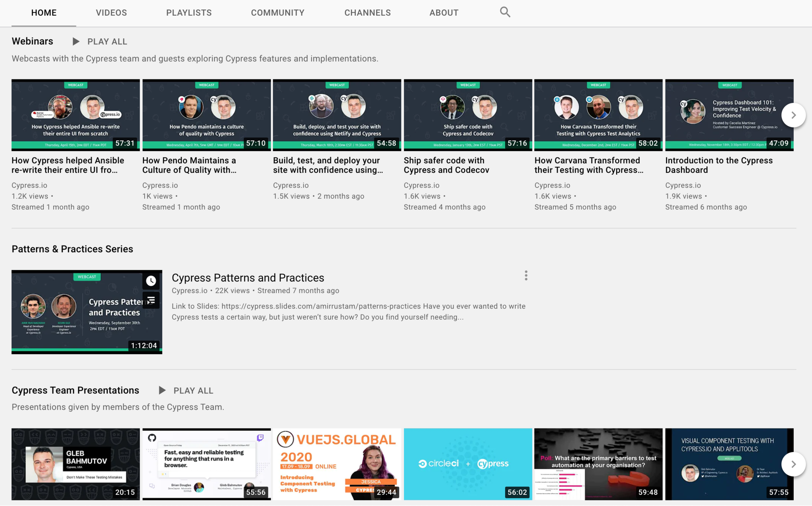This screenshot has height=506, width=812.
Task: Click the Webinars Play All triangle icon
Action: 76,41
